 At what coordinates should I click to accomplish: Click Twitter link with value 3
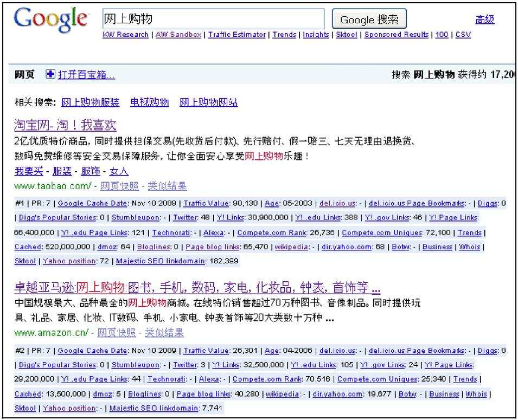(186, 365)
